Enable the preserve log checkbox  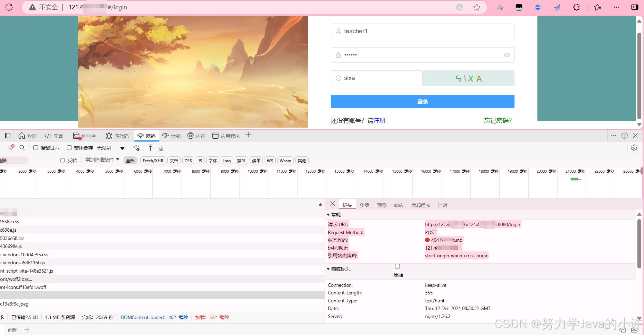coord(35,148)
